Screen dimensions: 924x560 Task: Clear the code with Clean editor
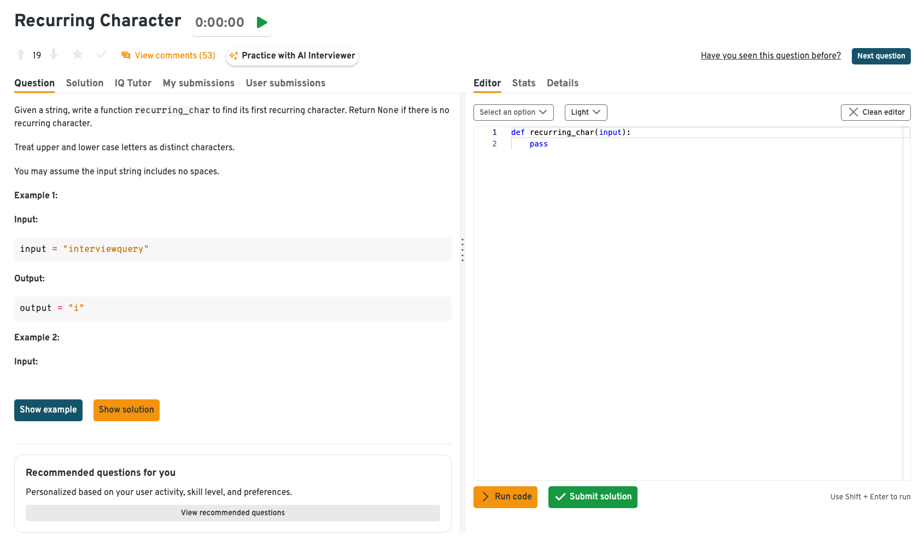click(x=875, y=113)
